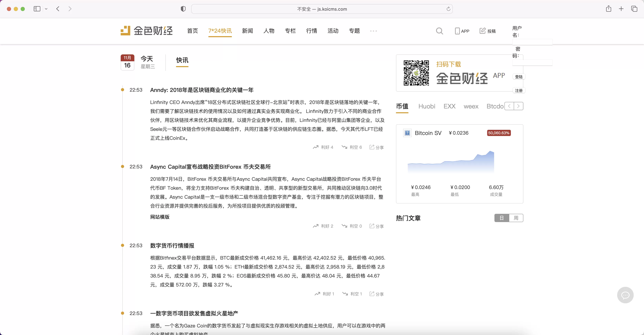
Task: Click the Bitcoin SV price chart
Action: point(451,162)
